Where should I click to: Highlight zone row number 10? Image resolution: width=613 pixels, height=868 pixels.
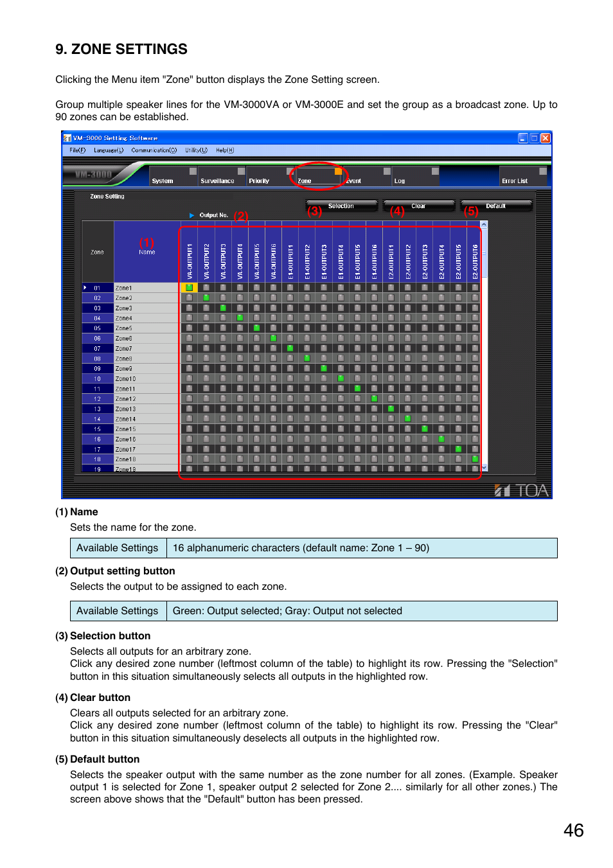tap(98, 378)
